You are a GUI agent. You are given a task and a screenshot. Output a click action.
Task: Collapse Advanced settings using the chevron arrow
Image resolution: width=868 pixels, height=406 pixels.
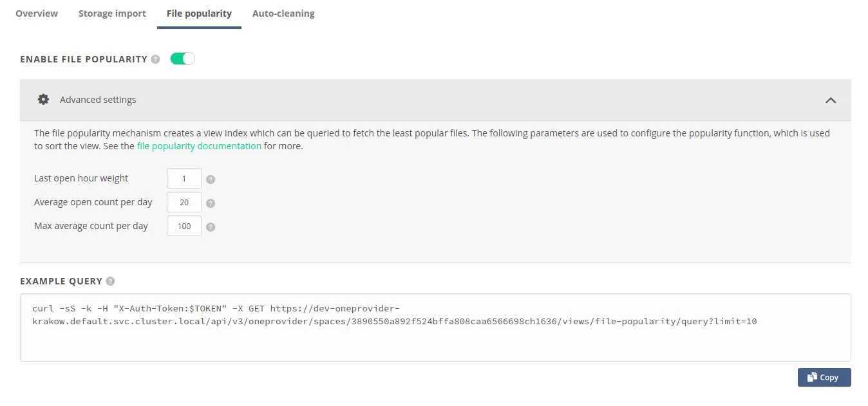(x=831, y=100)
